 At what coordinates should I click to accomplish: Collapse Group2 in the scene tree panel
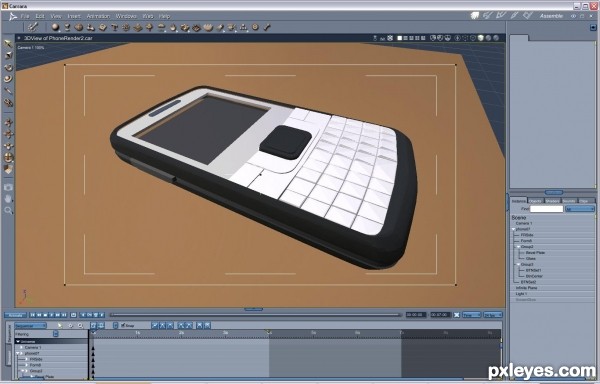point(518,247)
